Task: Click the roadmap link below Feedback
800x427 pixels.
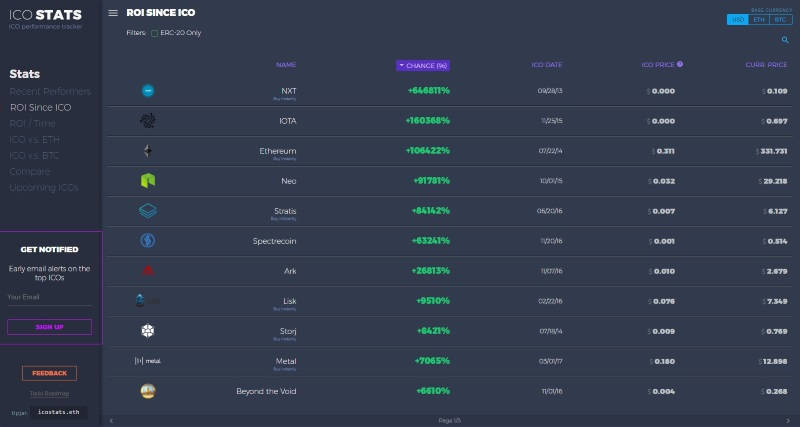Action: tap(49, 394)
